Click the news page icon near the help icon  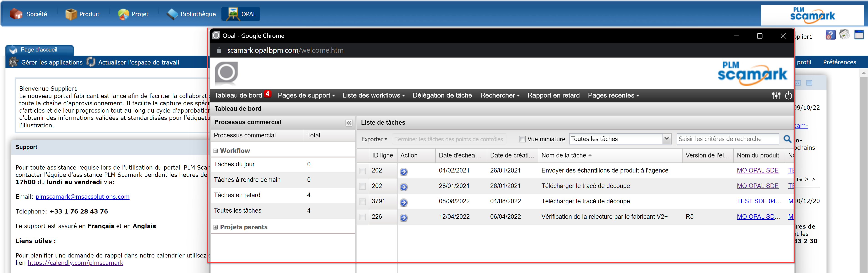[844, 34]
